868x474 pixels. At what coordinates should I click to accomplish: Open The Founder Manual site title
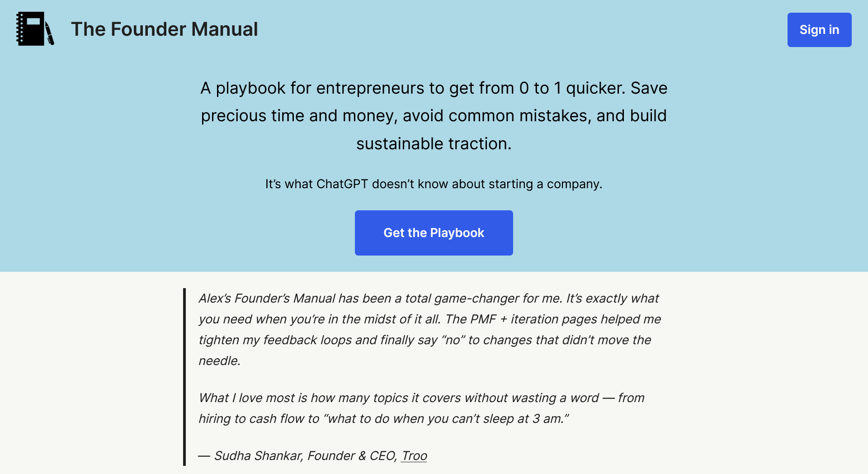[x=164, y=29]
